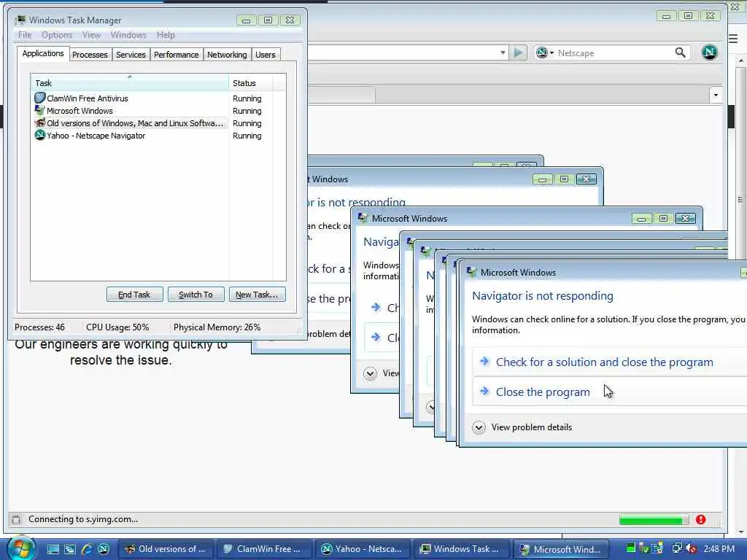Select Old versions of Windows task row
The height and width of the screenshot is (560, 747).
(x=153, y=122)
